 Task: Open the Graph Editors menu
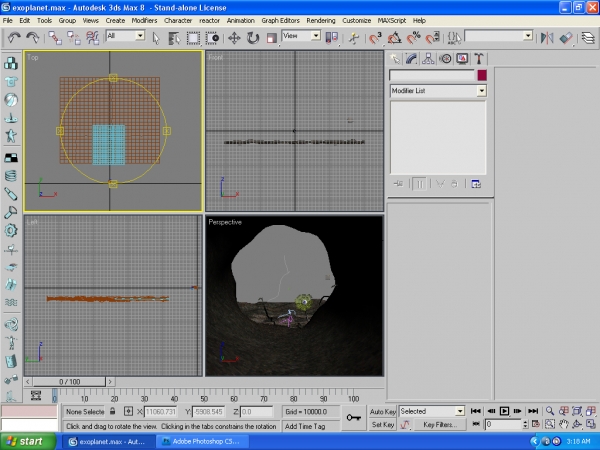click(280, 20)
